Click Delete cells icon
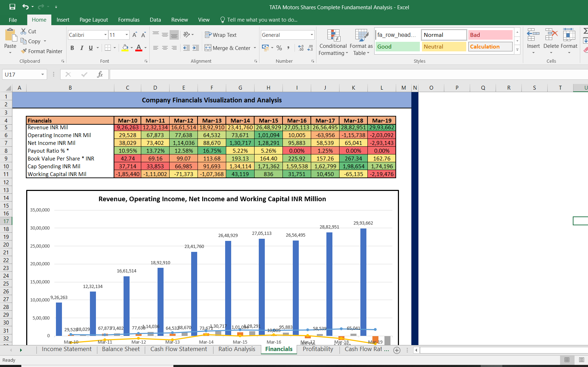 (551, 35)
